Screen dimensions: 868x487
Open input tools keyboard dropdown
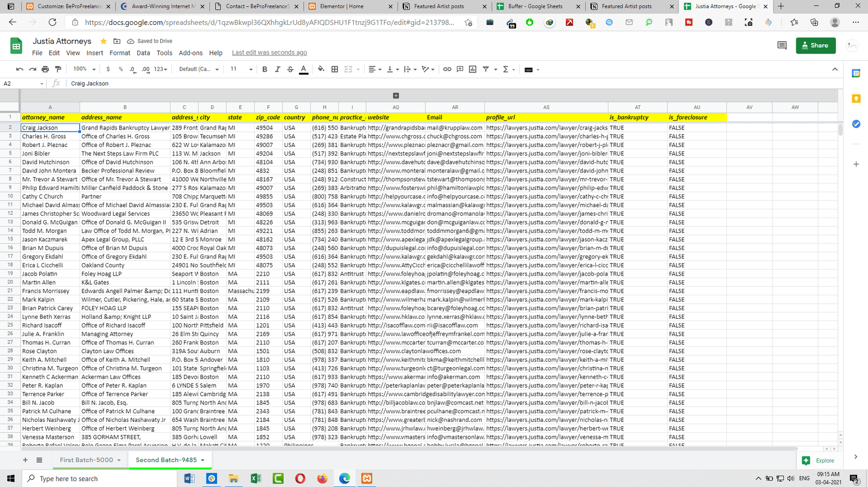tap(532, 69)
